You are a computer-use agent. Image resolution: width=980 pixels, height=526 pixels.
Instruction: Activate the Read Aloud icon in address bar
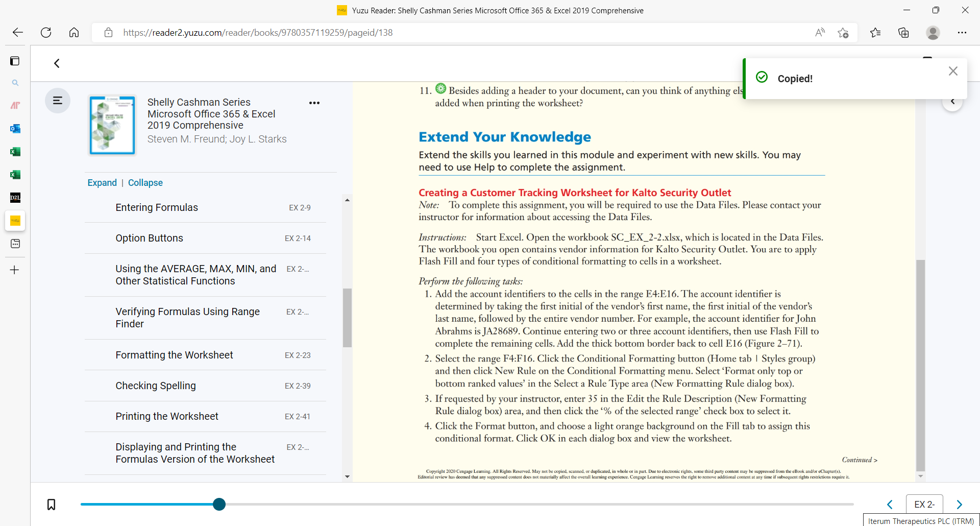(x=820, y=33)
